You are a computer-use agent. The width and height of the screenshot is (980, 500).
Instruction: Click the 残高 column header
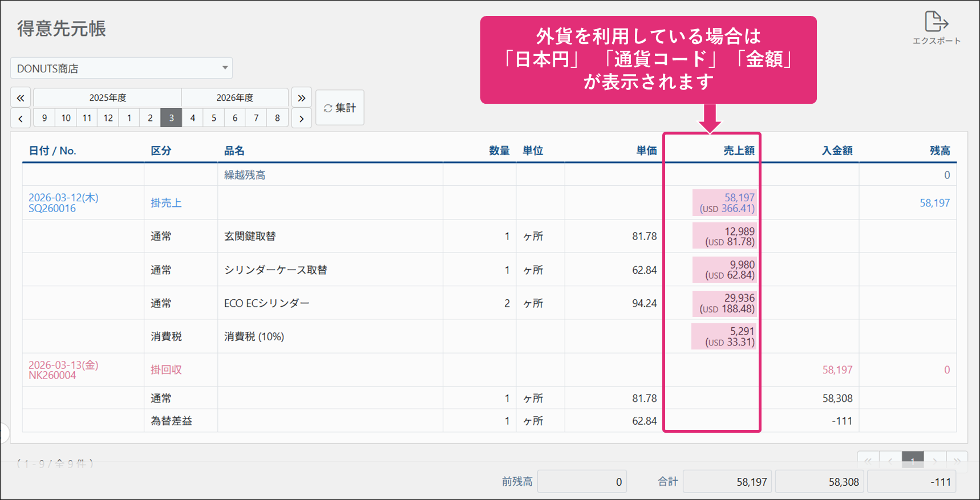pyautogui.click(x=939, y=151)
